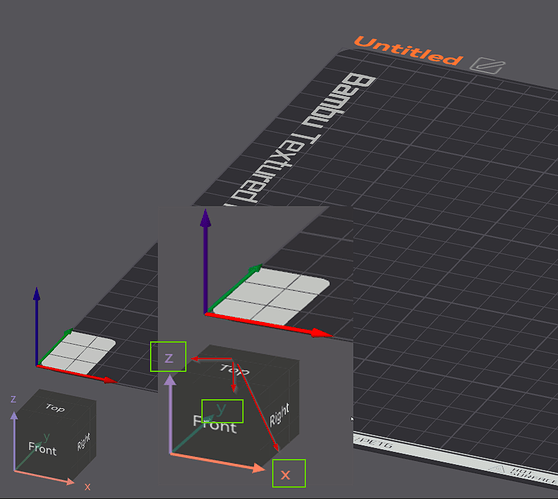Click the Bambu Textured plate label text
Viewport: 558px width, 499px height.
click(301, 139)
